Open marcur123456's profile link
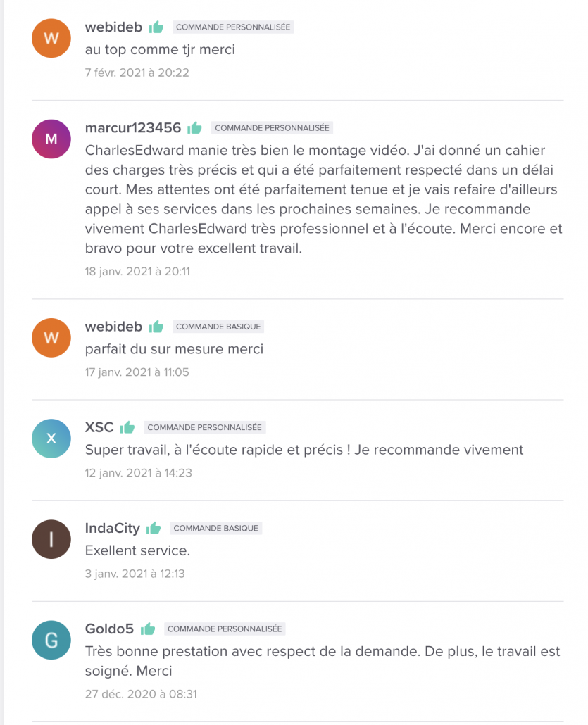Image resolution: width=588 pixels, height=725 pixels. point(134,128)
